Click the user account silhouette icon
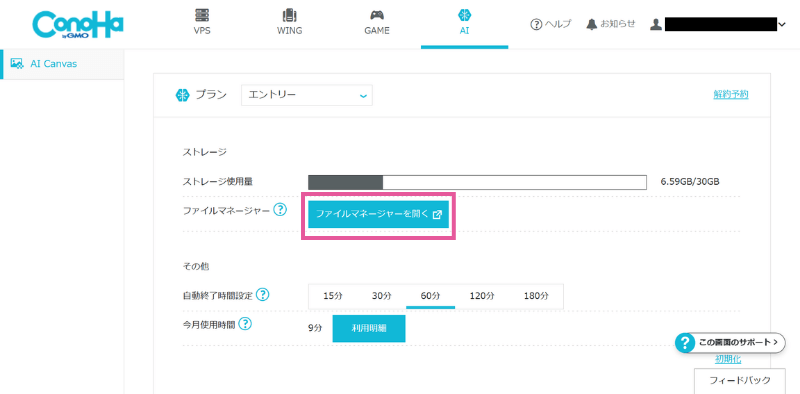The width and height of the screenshot is (800, 394). [x=656, y=24]
